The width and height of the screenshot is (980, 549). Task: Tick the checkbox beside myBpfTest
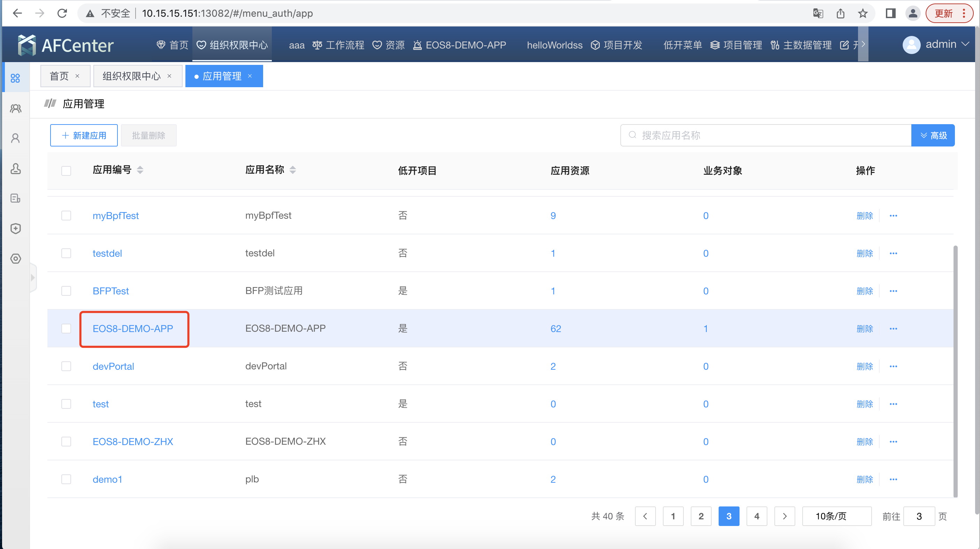pos(66,215)
